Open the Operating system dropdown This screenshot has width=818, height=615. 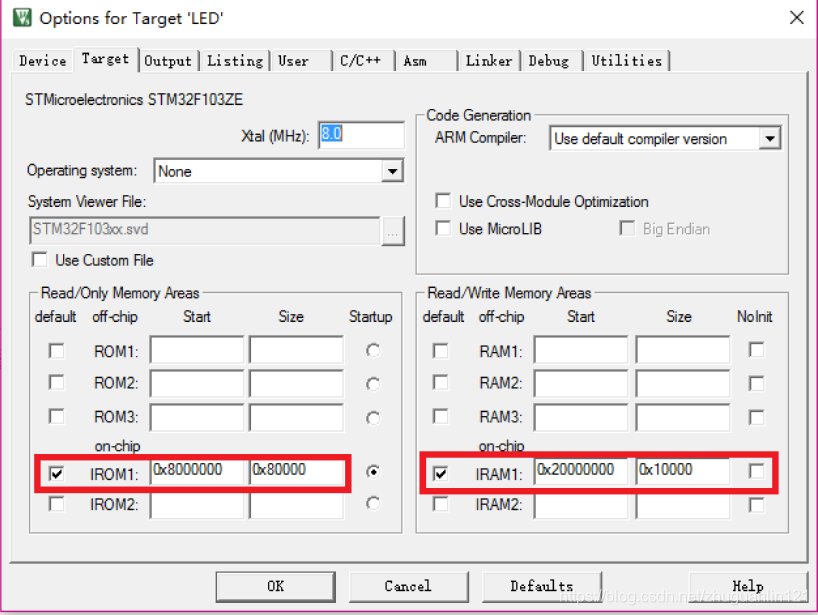point(279,171)
